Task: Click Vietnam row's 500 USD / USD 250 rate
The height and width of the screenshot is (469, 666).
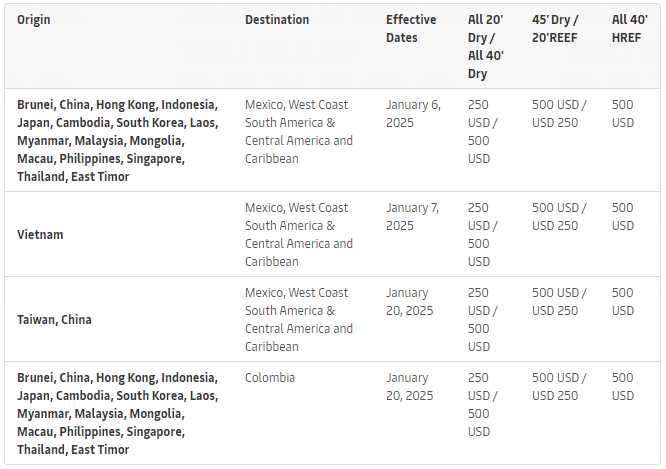Action: 559,217
